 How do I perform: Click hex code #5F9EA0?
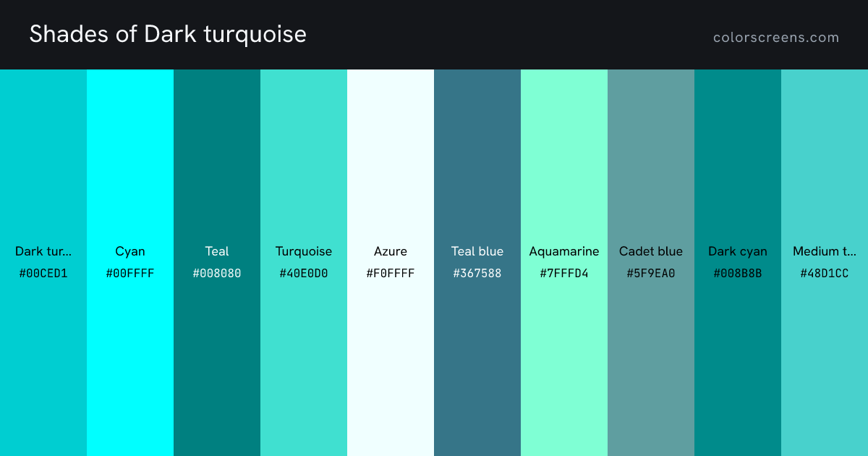tap(651, 274)
